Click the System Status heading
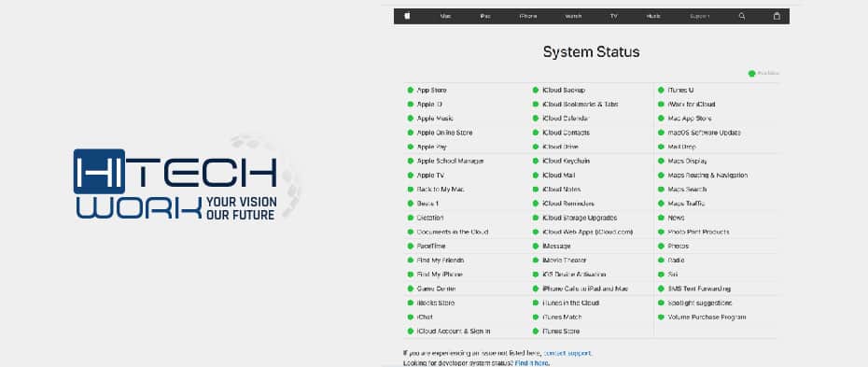The image size is (868, 367). pos(591,52)
